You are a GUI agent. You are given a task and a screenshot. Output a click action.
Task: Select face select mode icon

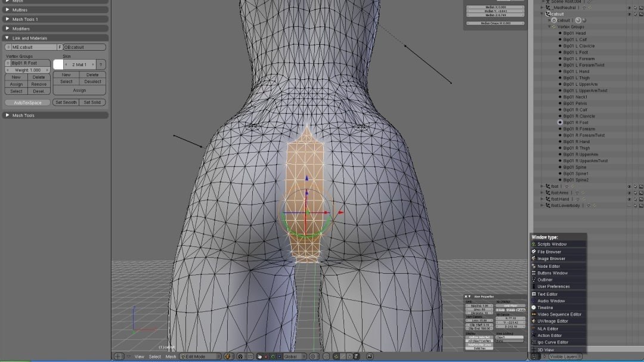[x=350, y=356]
